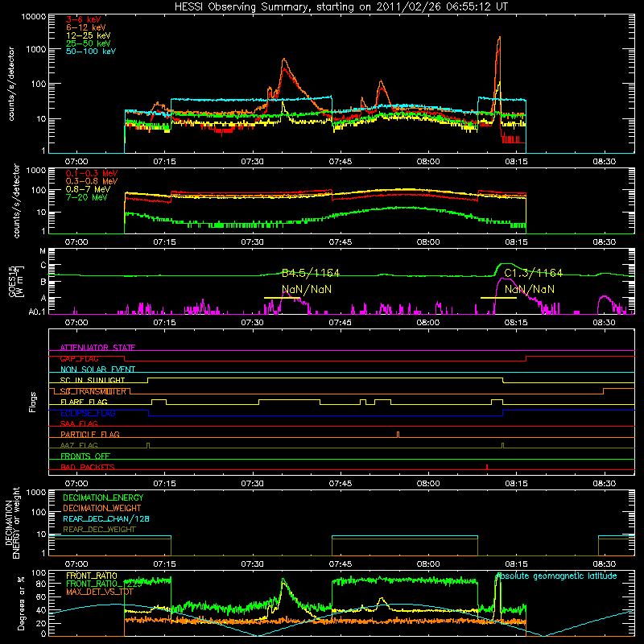644x644 pixels.
Task: Click the DECIMATION_WEIGHT legend label
Action: 102,508
